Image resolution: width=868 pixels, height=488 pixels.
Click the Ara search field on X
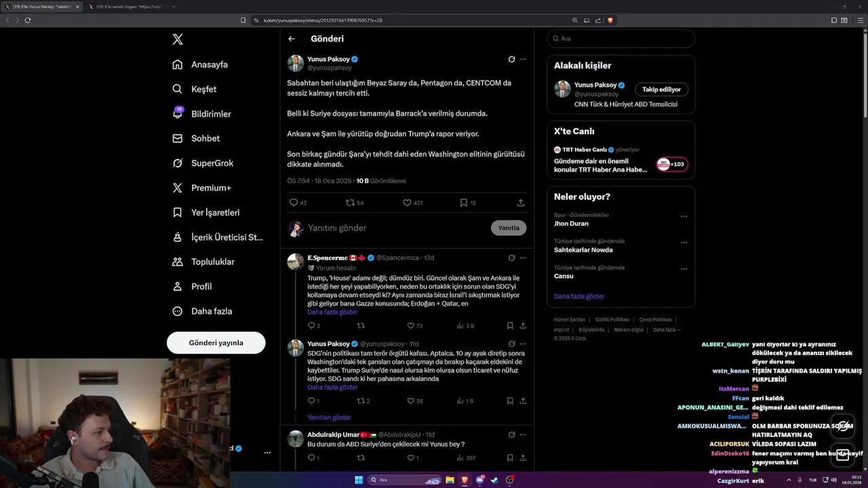tap(620, 39)
